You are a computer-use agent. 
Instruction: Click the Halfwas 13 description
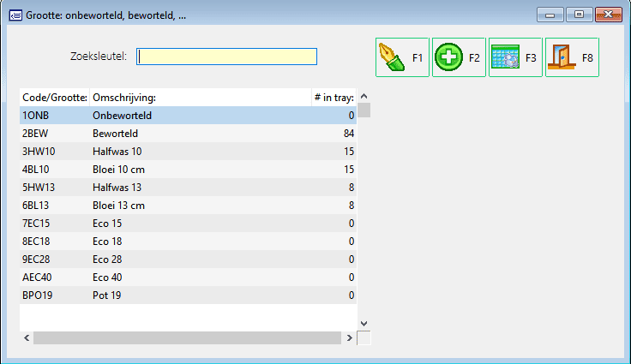coord(117,188)
